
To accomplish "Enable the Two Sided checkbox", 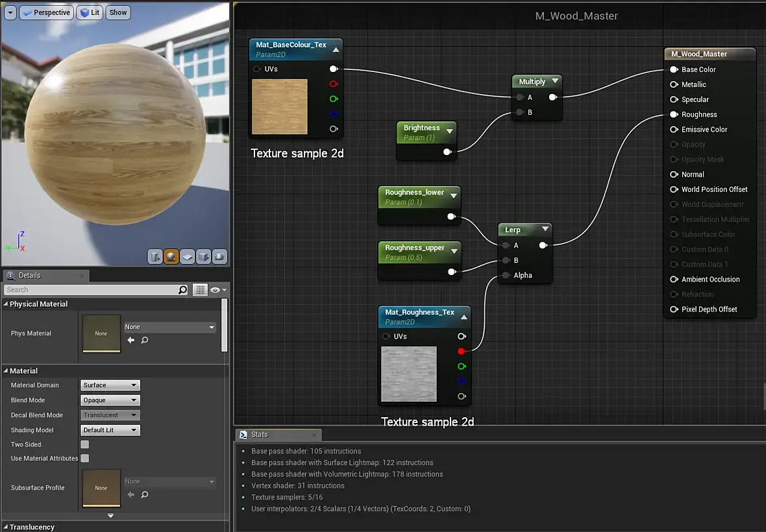I will point(84,444).
